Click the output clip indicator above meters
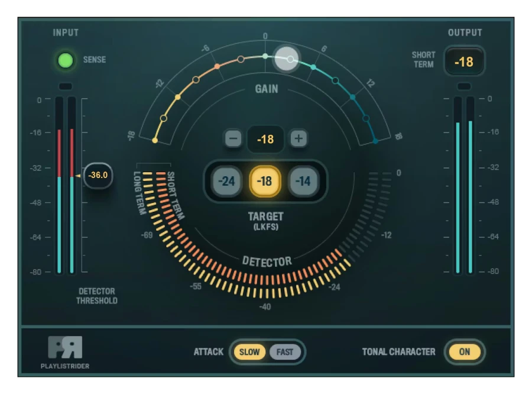This screenshot has width=532, height=394. [x=464, y=86]
